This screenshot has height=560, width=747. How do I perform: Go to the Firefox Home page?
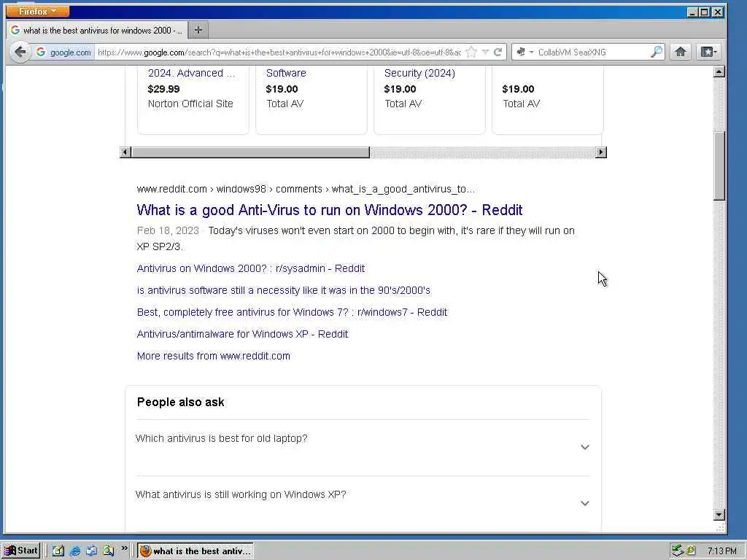681,52
